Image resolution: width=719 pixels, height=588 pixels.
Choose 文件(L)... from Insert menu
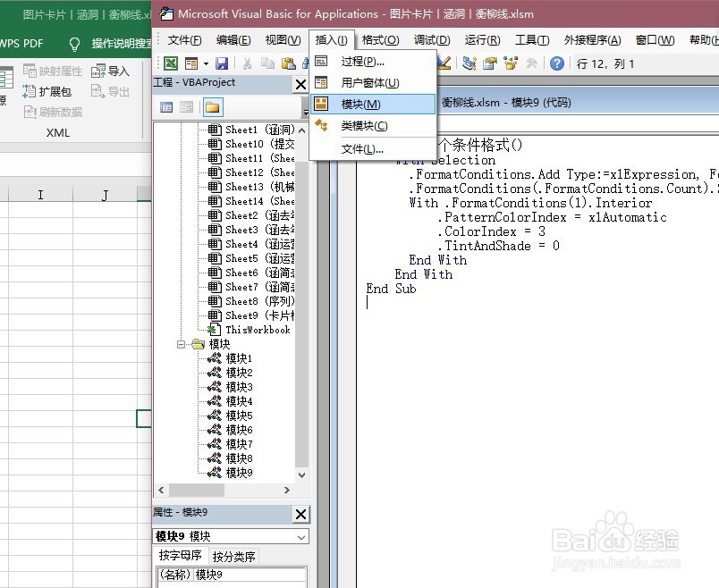(x=372, y=149)
